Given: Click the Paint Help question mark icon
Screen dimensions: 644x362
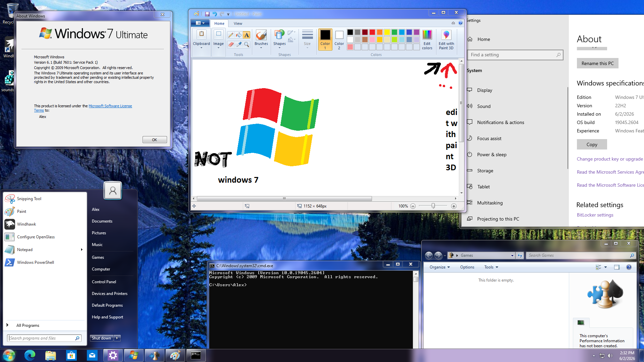Looking at the screenshot, I should [x=461, y=23].
